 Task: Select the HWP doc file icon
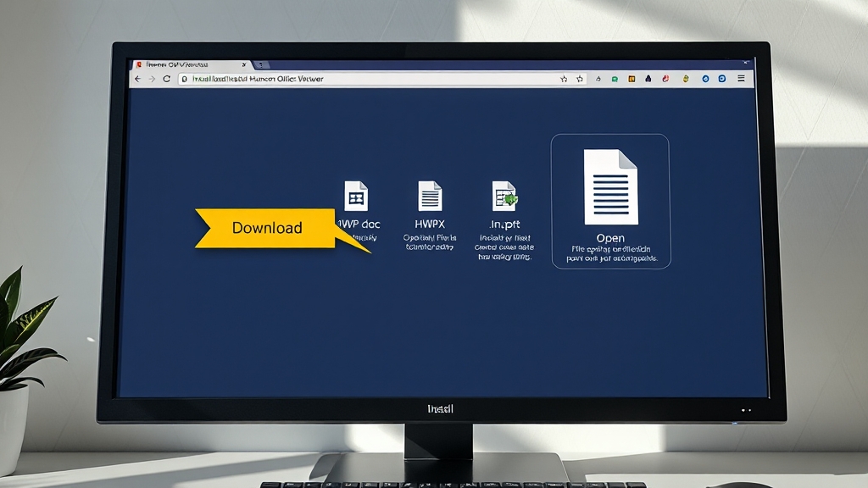[356, 196]
